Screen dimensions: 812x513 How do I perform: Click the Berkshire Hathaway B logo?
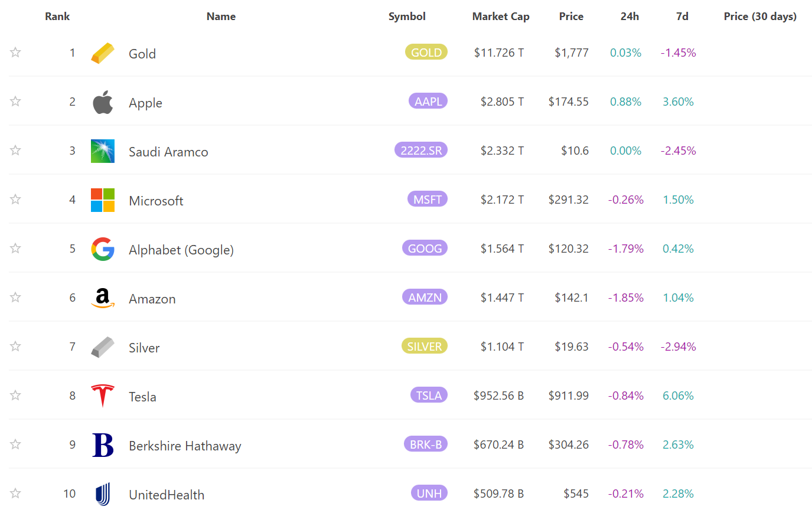[103, 445]
